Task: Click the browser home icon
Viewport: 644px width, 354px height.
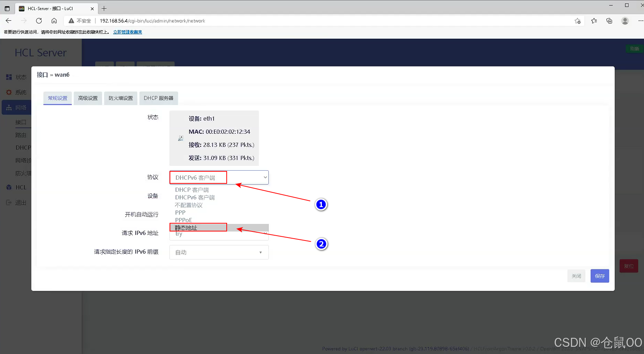Action: click(x=54, y=21)
